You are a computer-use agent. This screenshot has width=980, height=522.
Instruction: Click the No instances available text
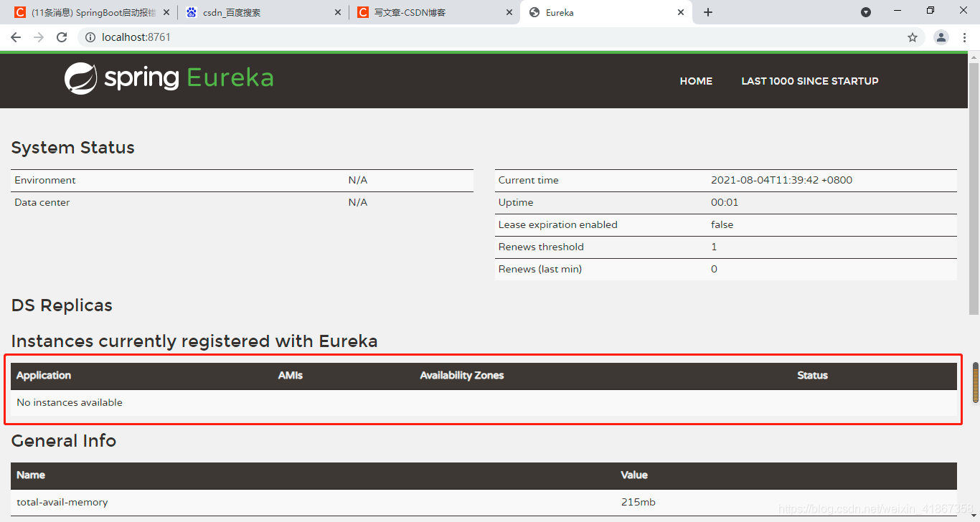(x=70, y=402)
